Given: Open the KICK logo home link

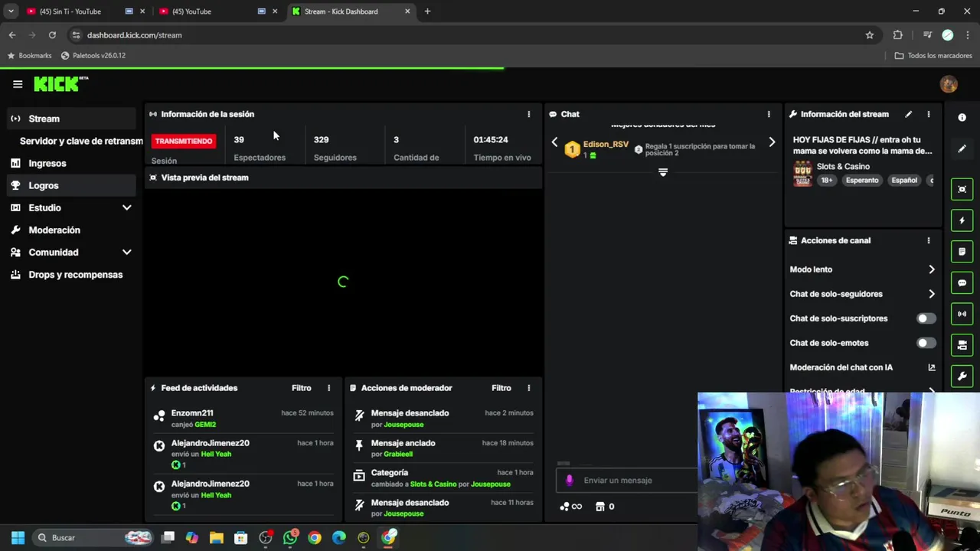Looking at the screenshot, I should [60, 84].
